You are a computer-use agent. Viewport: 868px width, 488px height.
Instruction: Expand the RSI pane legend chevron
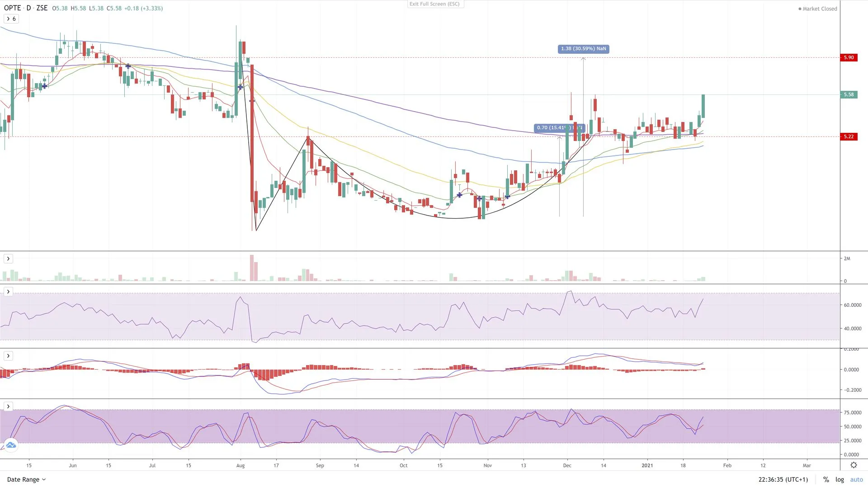[x=8, y=291]
